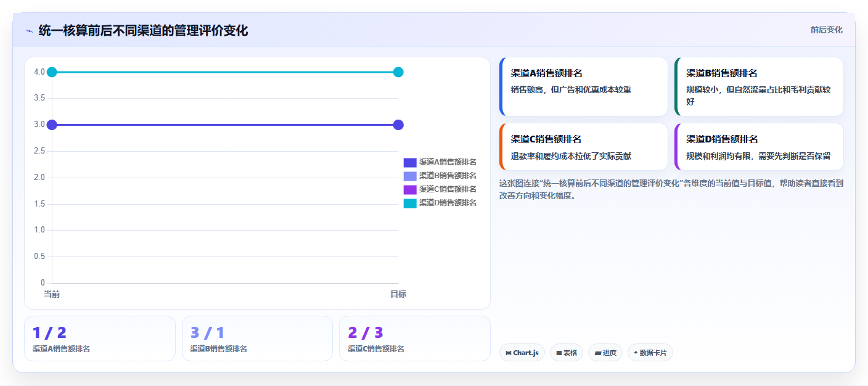Open the 渠道D销售额排名 info card
Viewport: 868px width, 386px height.
tap(759, 147)
